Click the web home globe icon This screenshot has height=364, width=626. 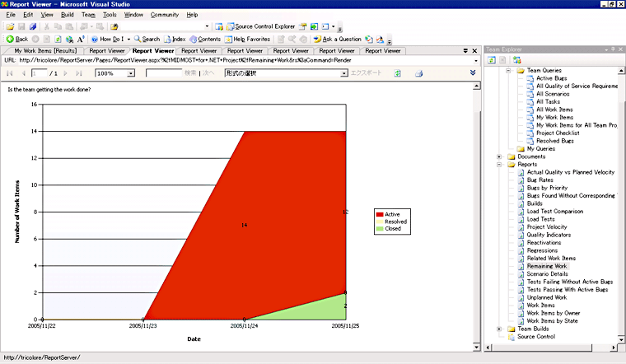tap(69, 39)
